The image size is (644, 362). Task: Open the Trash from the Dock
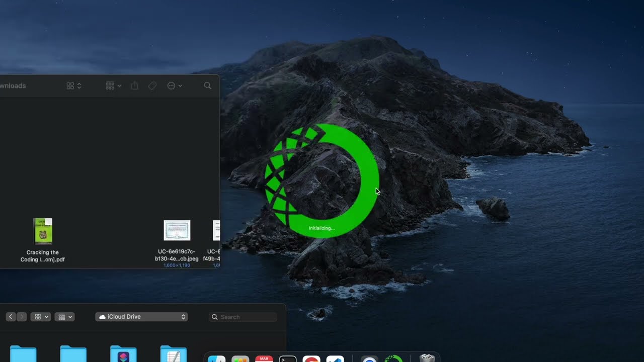427,358
